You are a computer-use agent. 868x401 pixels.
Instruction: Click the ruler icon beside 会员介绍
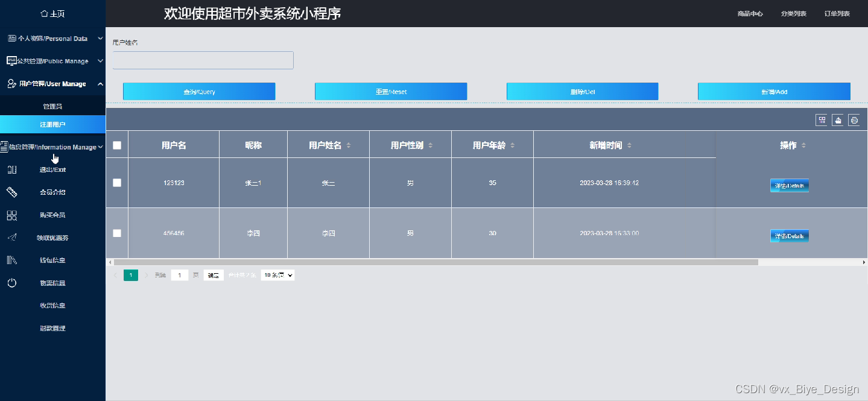point(11,192)
